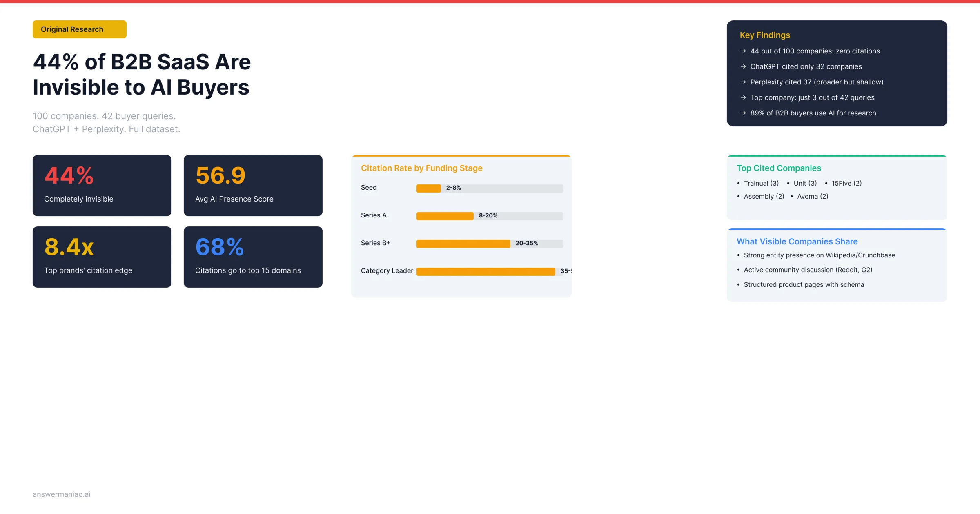
Task: Click 'Unit (3)' in top cited list
Action: [805, 184]
